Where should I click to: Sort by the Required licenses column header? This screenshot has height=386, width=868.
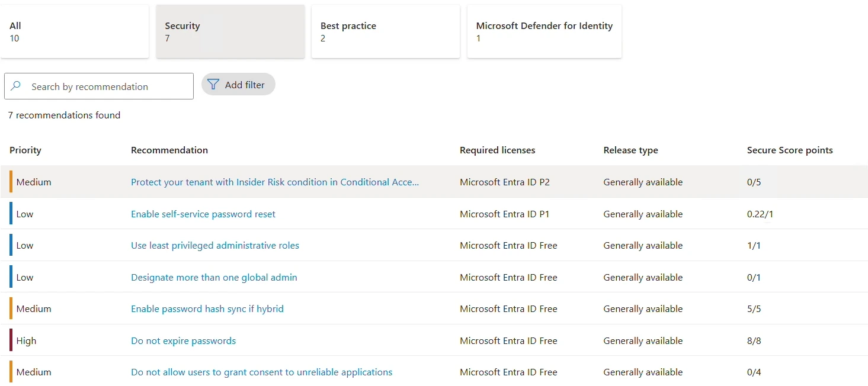pos(497,150)
